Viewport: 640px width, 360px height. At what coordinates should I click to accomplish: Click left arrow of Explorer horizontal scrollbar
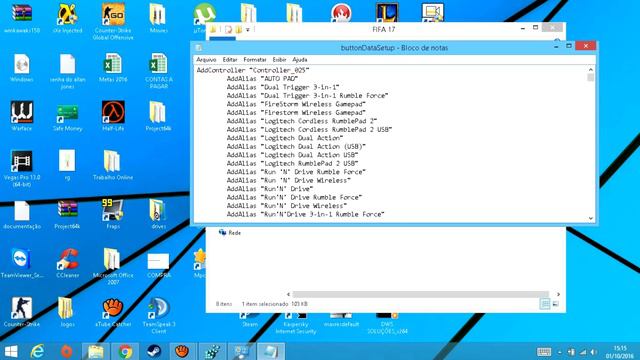tap(289, 294)
